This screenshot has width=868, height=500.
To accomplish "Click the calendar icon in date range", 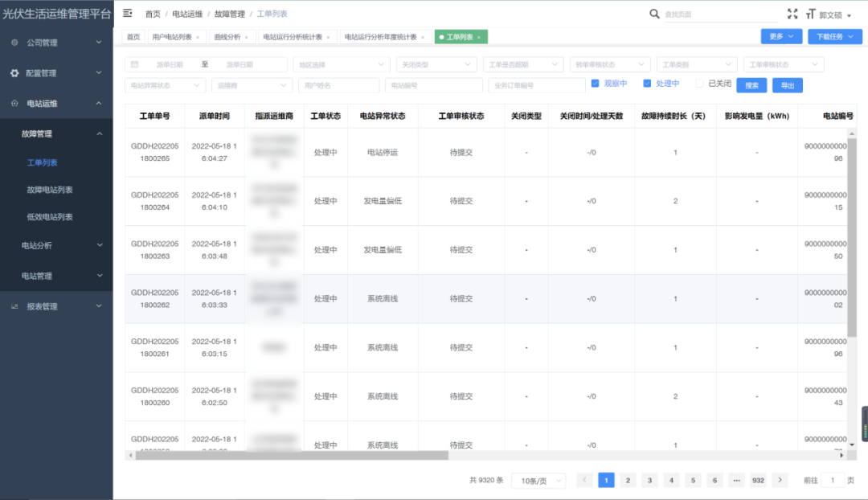I will coord(134,64).
